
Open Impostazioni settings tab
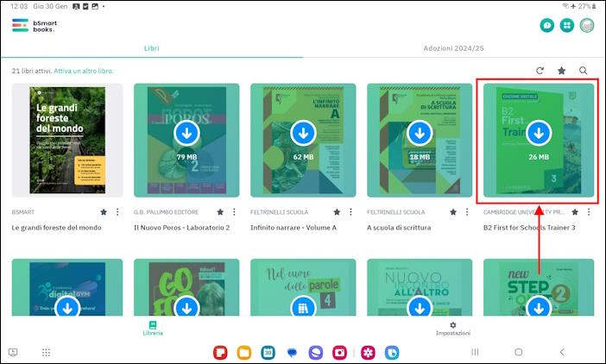453,328
